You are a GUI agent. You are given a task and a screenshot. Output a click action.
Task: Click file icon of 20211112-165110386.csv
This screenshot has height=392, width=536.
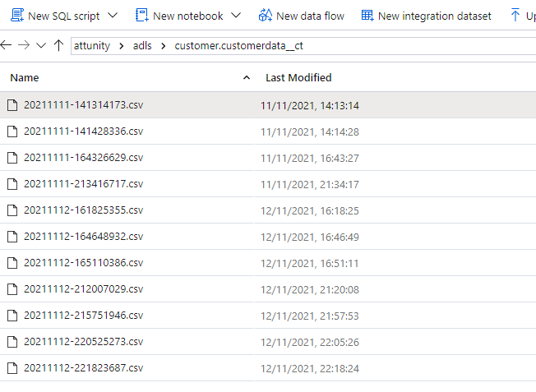click(x=12, y=263)
